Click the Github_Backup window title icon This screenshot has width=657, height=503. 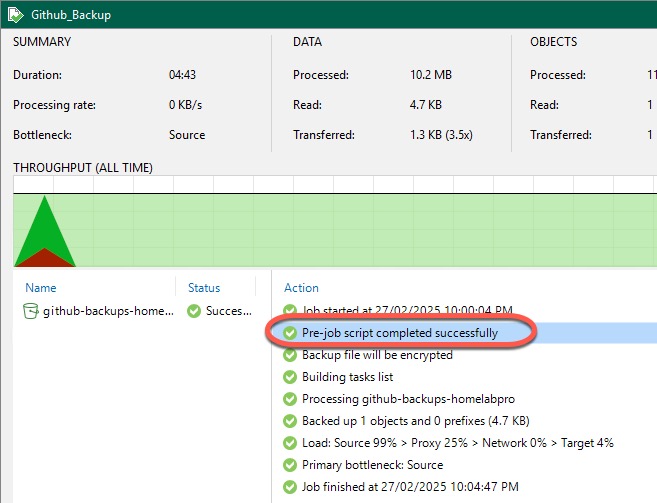point(17,15)
